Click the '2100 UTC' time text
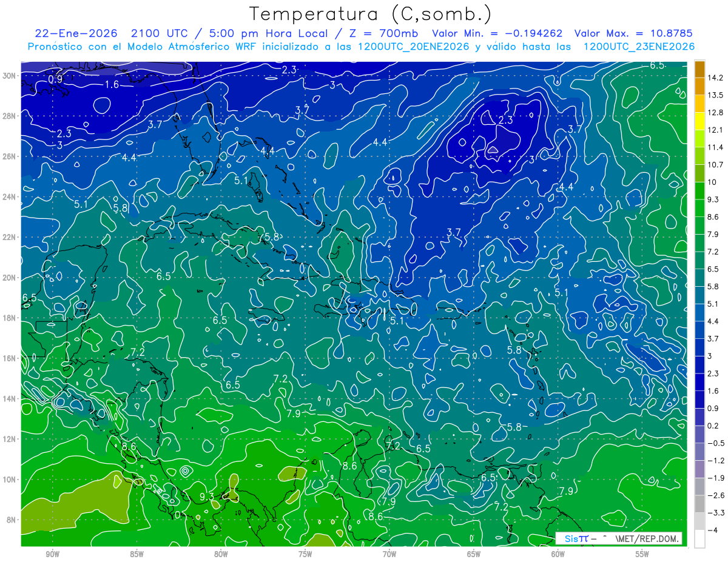The height and width of the screenshot is (562, 728). tap(160, 33)
